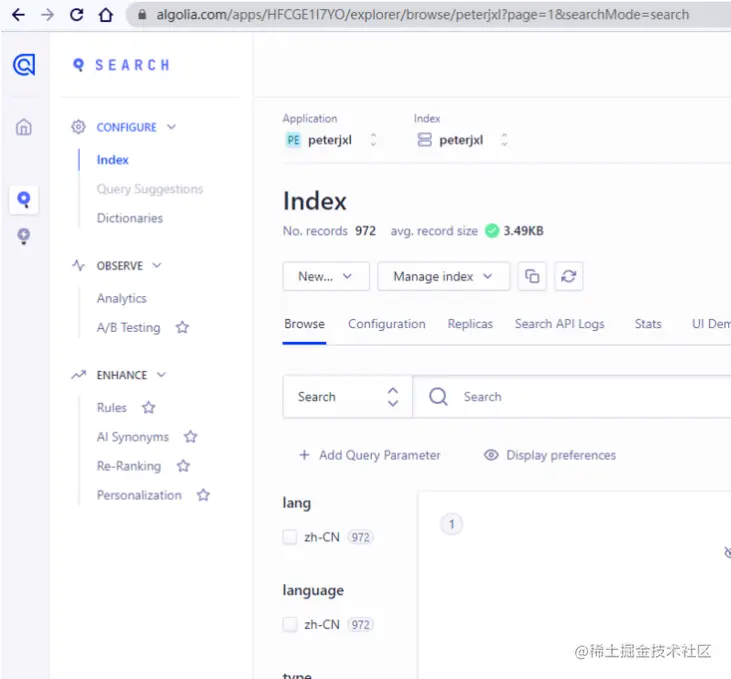The height and width of the screenshot is (679, 731).
Task: Copy index using the duplicate icon button
Action: click(x=532, y=276)
